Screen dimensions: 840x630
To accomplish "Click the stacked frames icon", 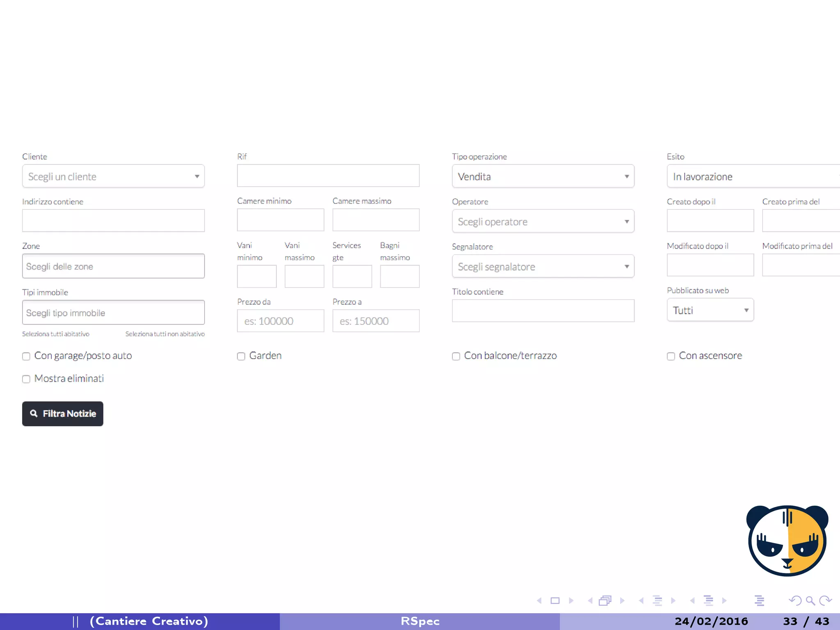I will [605, 600].
